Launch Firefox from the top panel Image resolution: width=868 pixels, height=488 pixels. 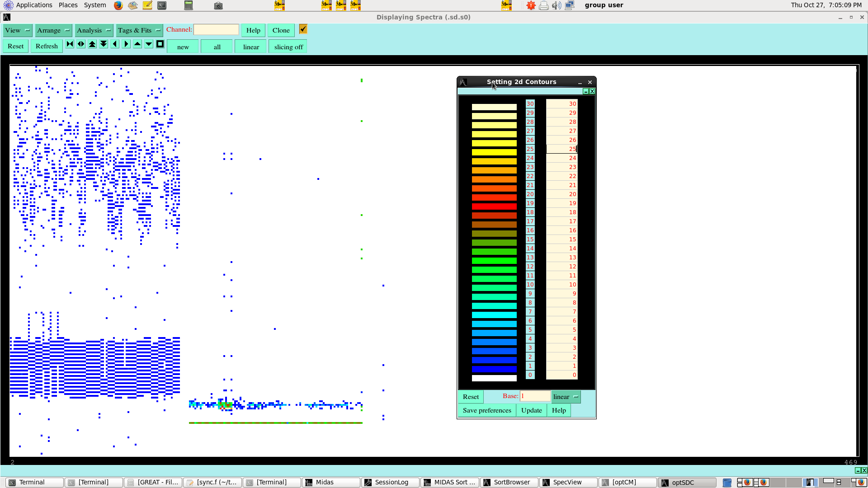(x=118, y=5)
